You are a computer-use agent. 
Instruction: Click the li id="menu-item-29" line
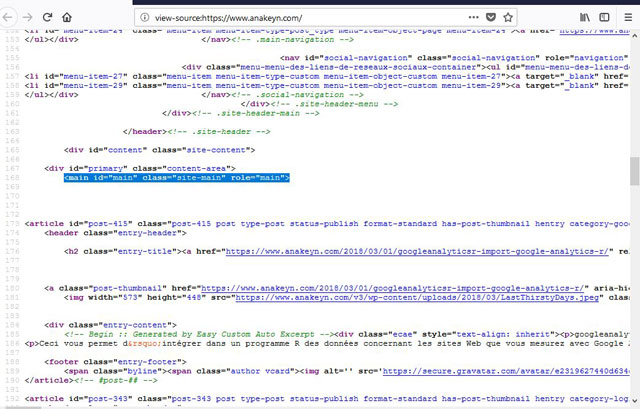pyautogui.click(x=327, y=86)
